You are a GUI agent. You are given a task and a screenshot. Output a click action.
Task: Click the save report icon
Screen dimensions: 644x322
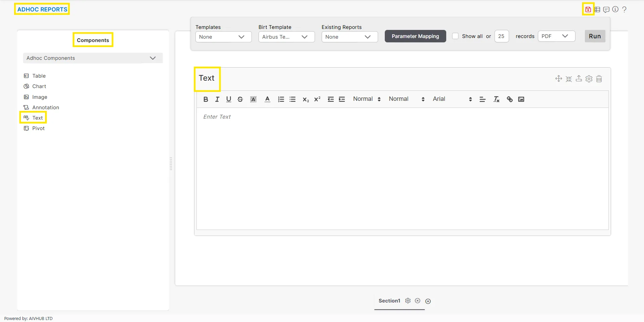coord(588,9)
